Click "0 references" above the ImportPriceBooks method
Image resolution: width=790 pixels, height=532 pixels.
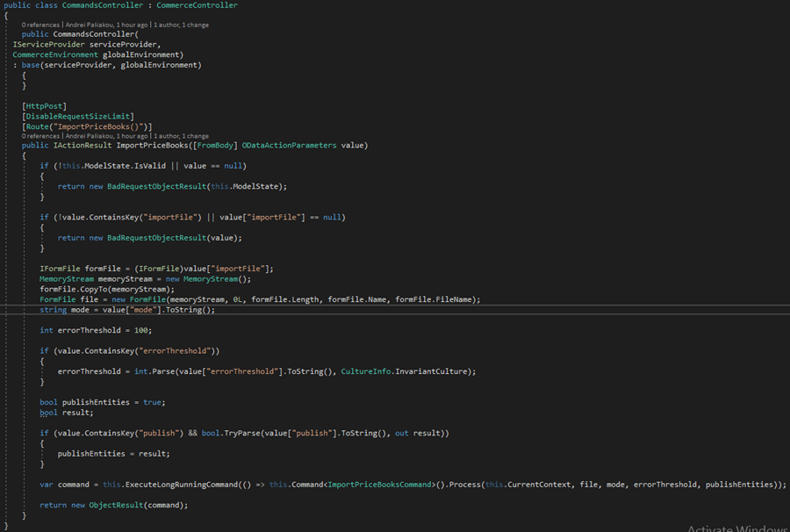[40, 136]
